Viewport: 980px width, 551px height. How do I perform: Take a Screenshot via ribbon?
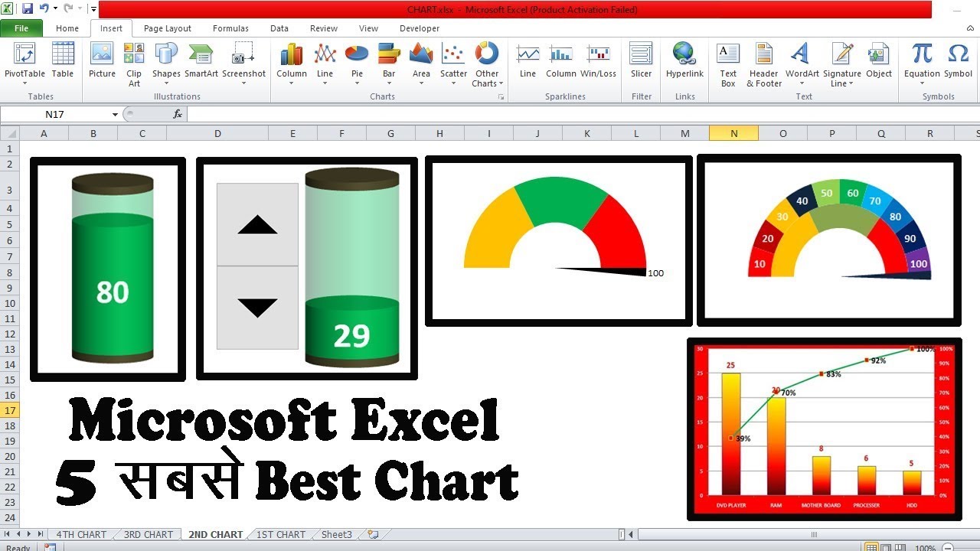coord(243,64)
